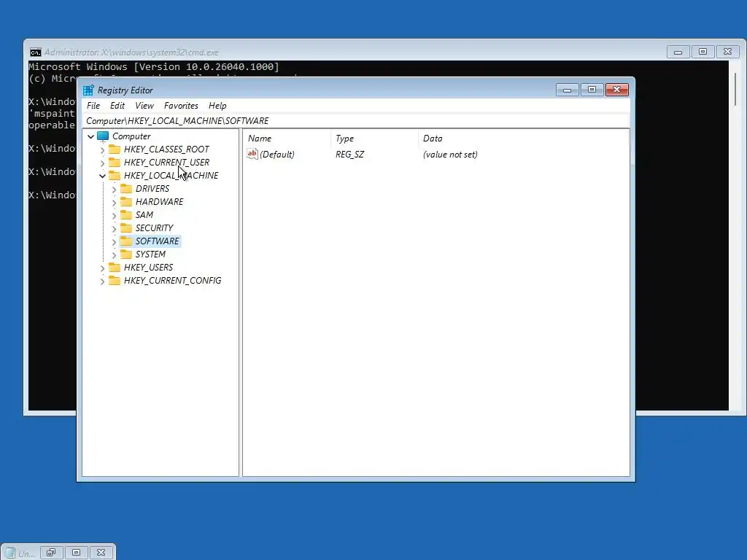Maximize the cmd.exe window
747x560 pixels.
[703, 52]
